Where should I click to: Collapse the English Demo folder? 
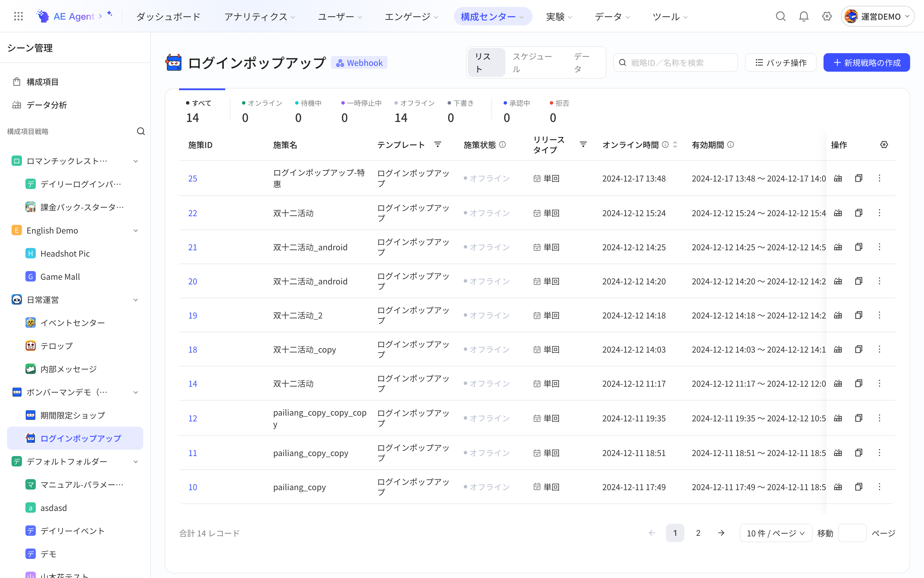click(135, 231)
